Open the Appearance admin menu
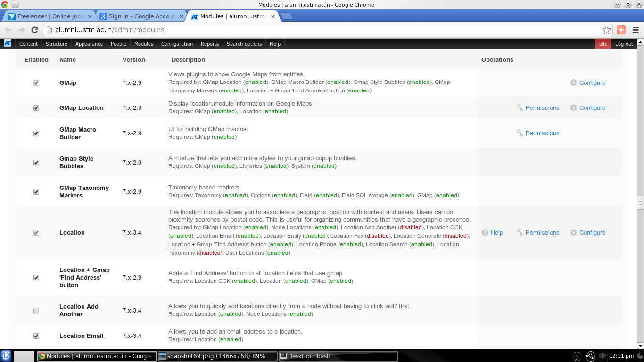The height and width of the screenshot is (362, 644). click(89, 44)
